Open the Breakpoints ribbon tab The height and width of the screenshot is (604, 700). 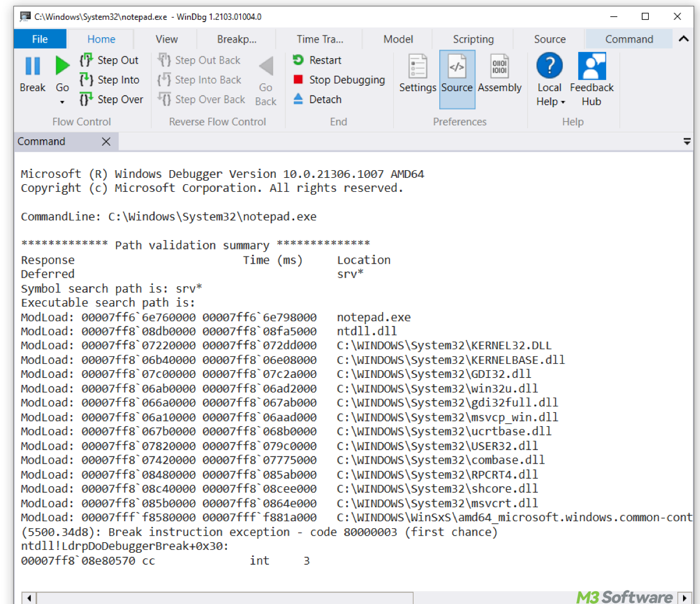point(237,39)
